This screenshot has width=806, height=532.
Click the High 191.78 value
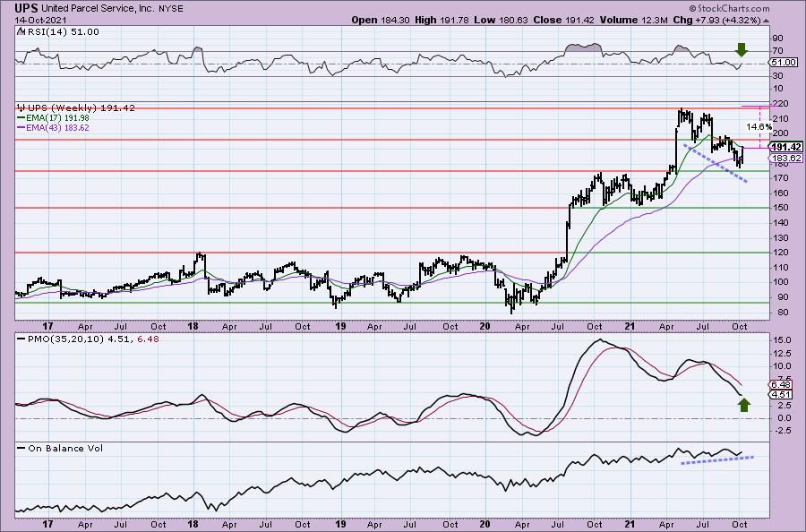pos(442,20)
